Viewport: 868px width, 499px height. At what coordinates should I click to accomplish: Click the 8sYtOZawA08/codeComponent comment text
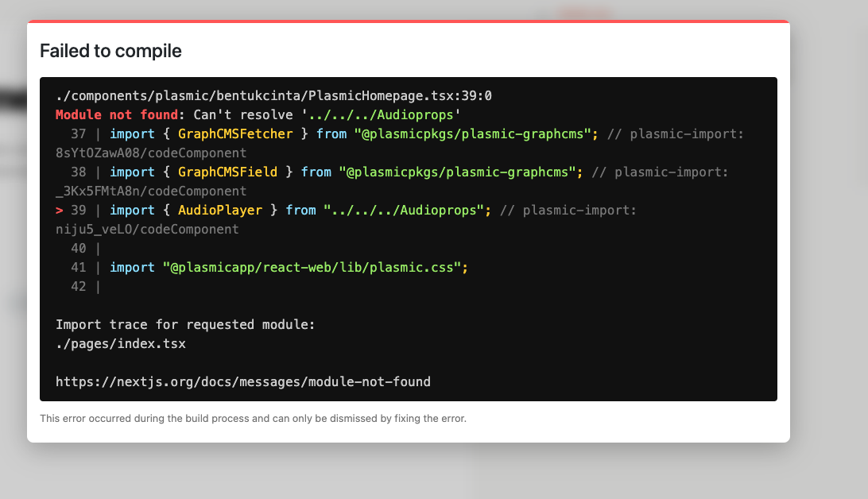point(151,153)
